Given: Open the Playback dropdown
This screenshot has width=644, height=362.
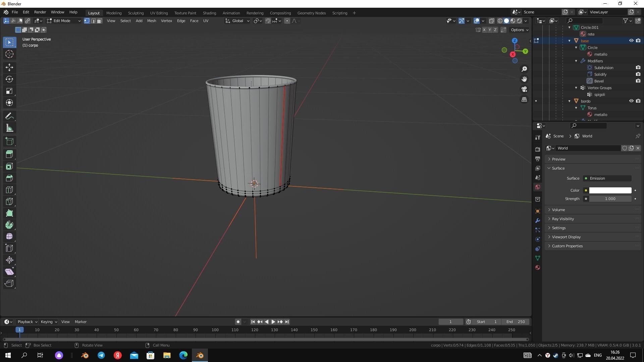Looking at the screenshot, I should (27, 322).
